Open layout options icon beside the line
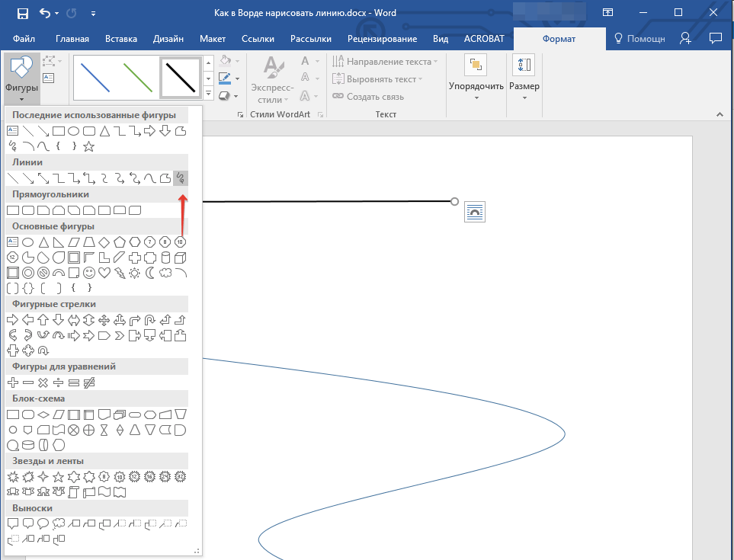 click(x=475, y=213)
